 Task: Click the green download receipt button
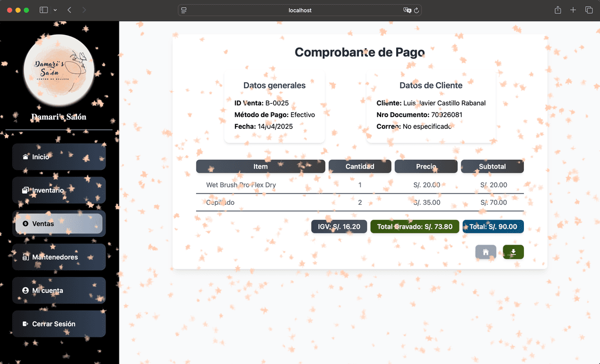(x=513, y=252)
